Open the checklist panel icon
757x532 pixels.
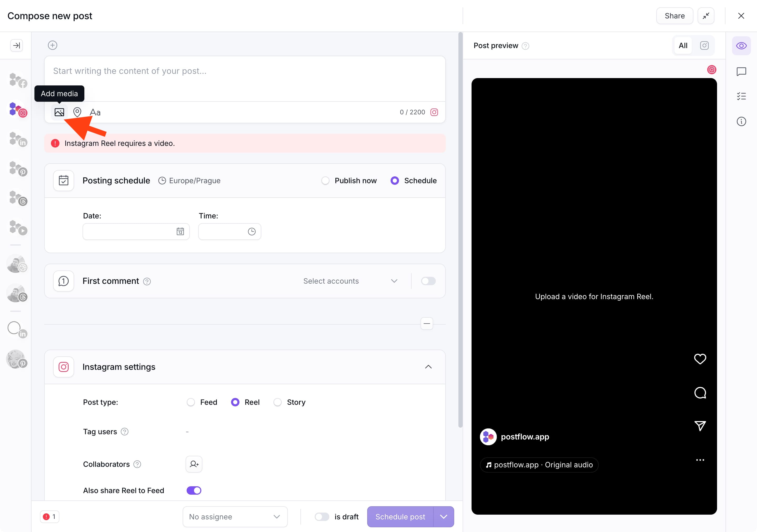click(741, 96)
